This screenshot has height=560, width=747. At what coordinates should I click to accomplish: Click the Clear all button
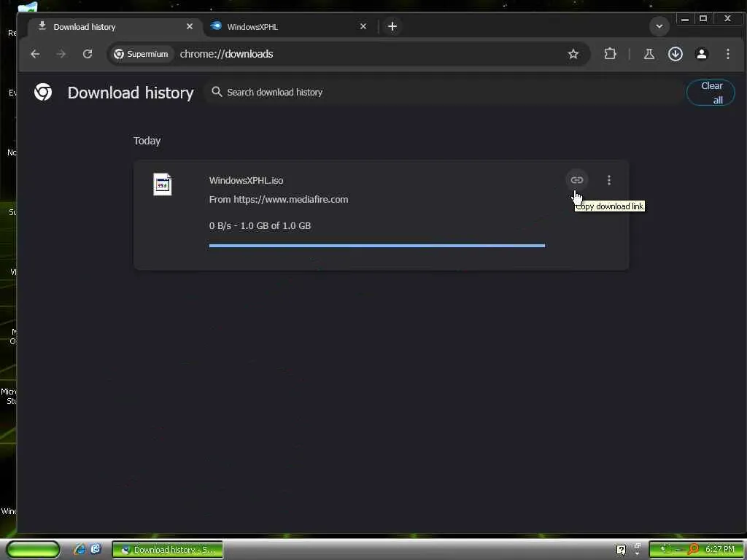[711, 93]
